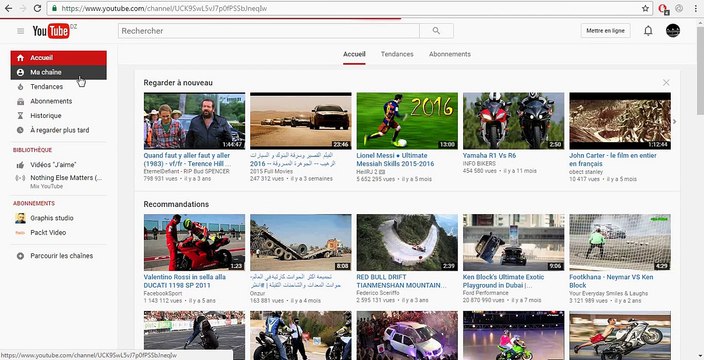This screenshot has height=360, width=704.
Task: Open Footkhana - Neymar VS Ken Block title
Action: [x=611, y=281]
